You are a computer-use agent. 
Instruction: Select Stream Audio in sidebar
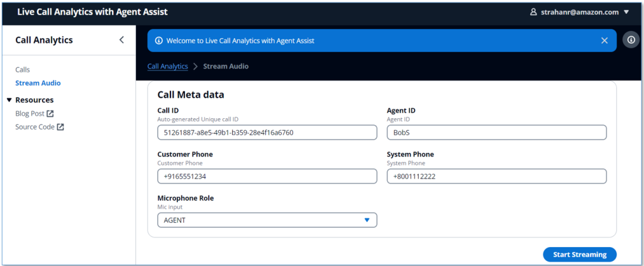point(38,83)
